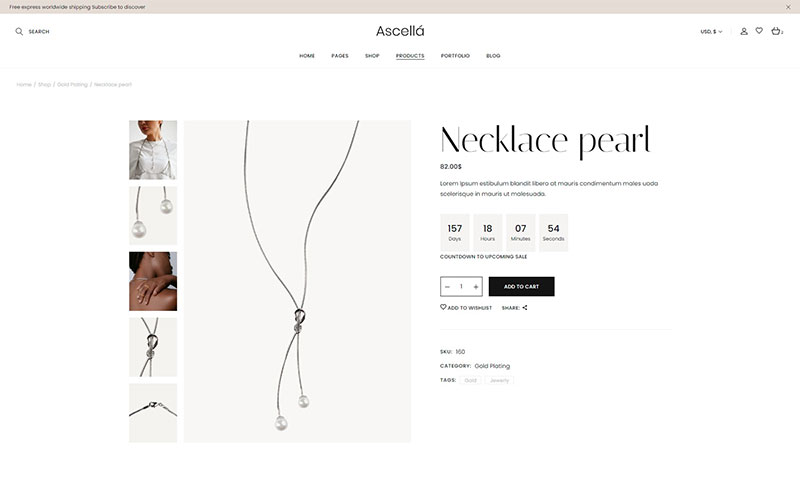
Task: Click the Ascella logo
Action: click(400, 31)
